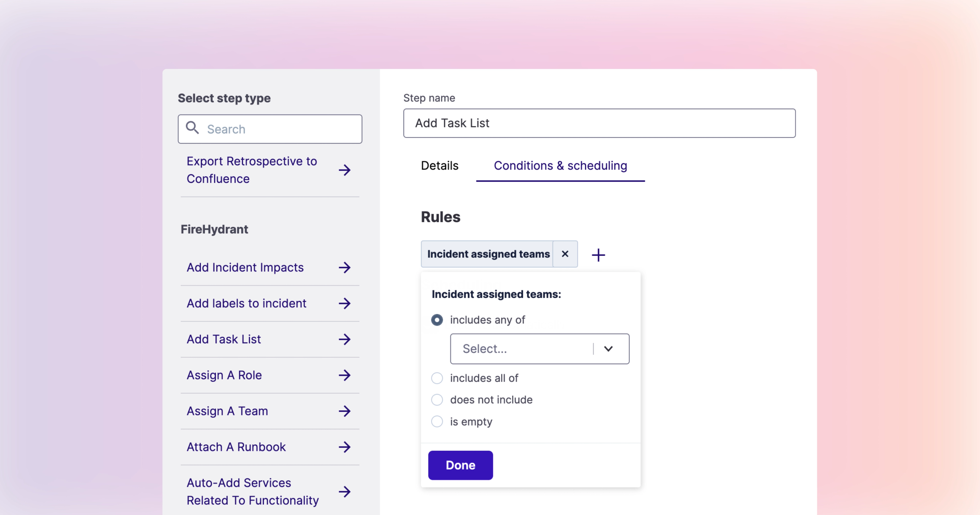This screenshot has width=980, height=515.
Task: Select the 'is empty' radio option
Action: [437, 421]
